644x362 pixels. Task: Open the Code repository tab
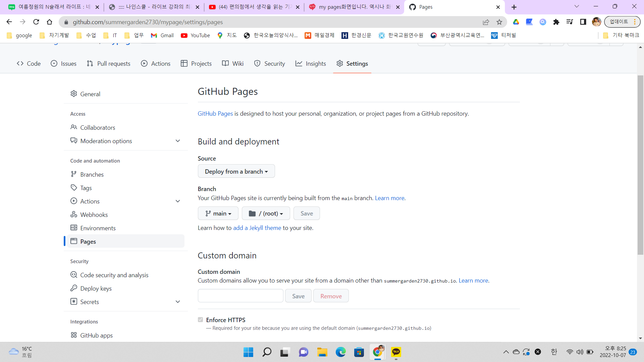coord(29,64)
